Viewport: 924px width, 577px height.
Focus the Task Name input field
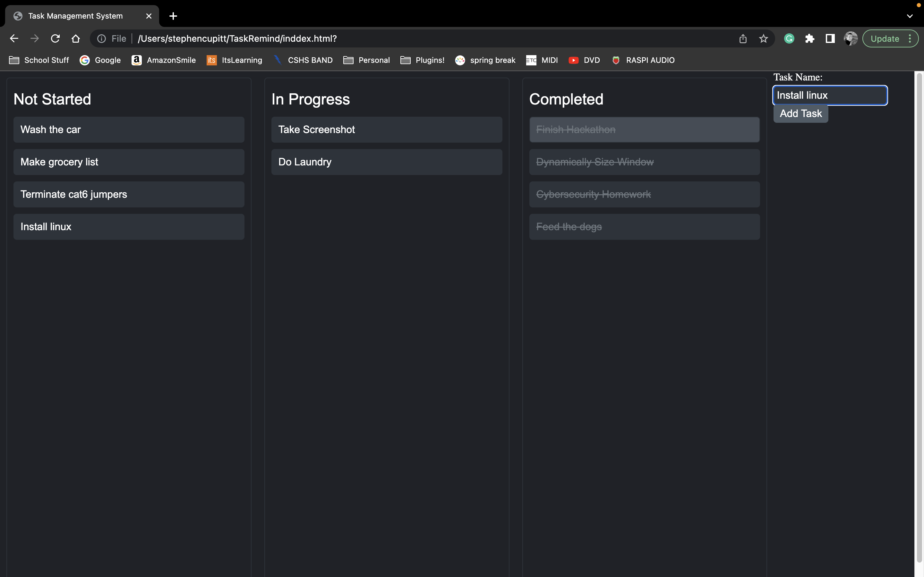[830, 96]
